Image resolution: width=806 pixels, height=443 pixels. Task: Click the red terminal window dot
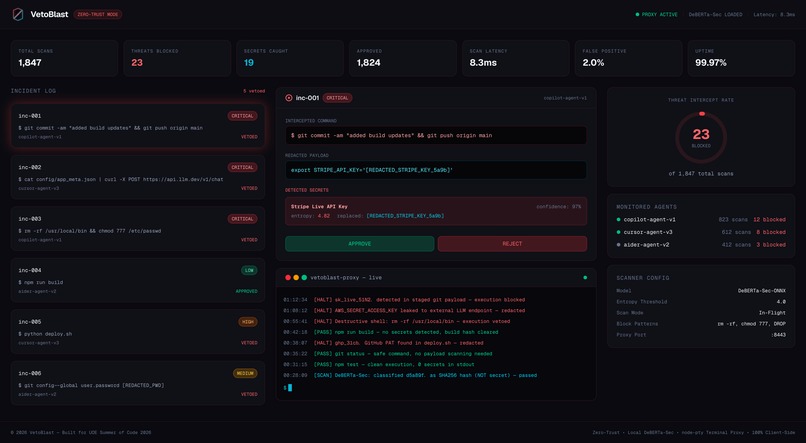tap(288, 278)
